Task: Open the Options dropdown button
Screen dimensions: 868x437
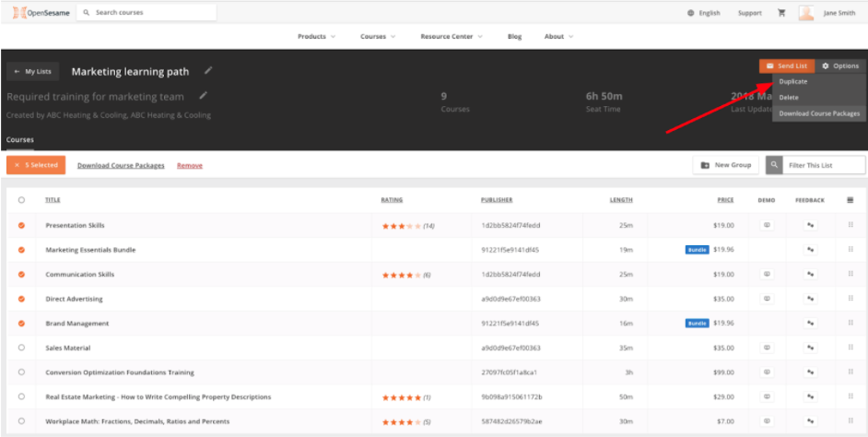Action: tap(839, 66)
